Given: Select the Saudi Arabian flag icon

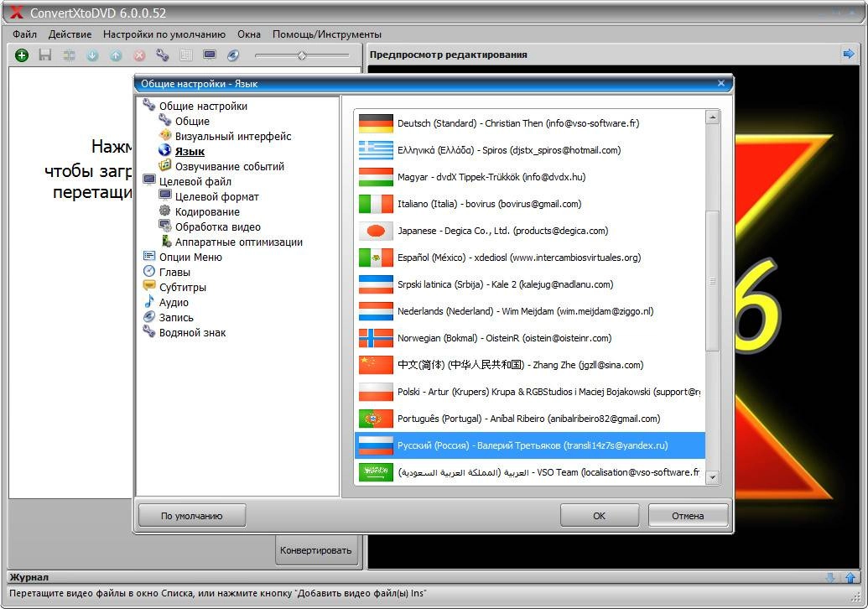Looking at the screenshot, I should tap(376, 472).
